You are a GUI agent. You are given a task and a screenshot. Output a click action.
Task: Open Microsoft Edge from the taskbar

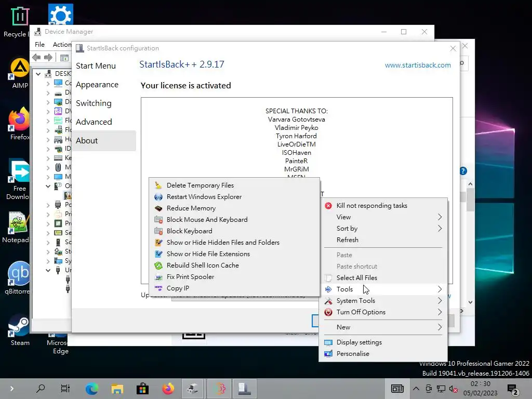point(91,389)
